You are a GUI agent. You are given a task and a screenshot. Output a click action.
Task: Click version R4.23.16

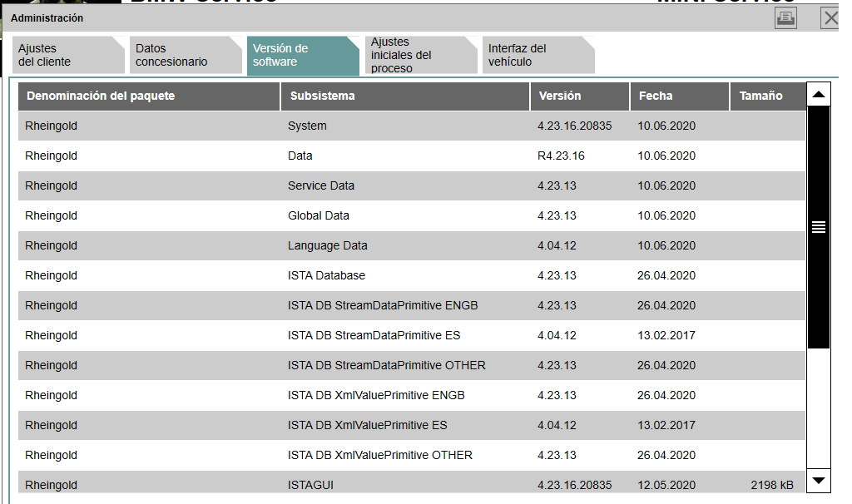pyautogui.click(x=561, y=156)
